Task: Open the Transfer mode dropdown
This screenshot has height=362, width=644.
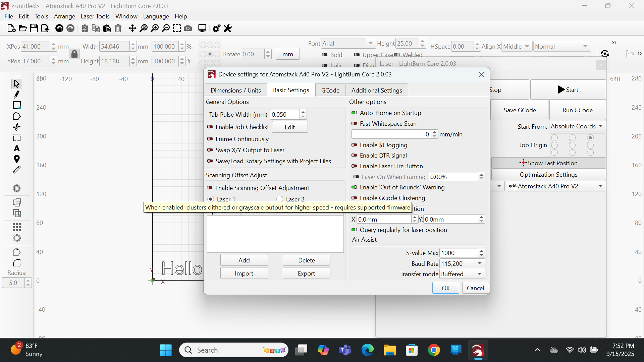Action: point(462,274)
